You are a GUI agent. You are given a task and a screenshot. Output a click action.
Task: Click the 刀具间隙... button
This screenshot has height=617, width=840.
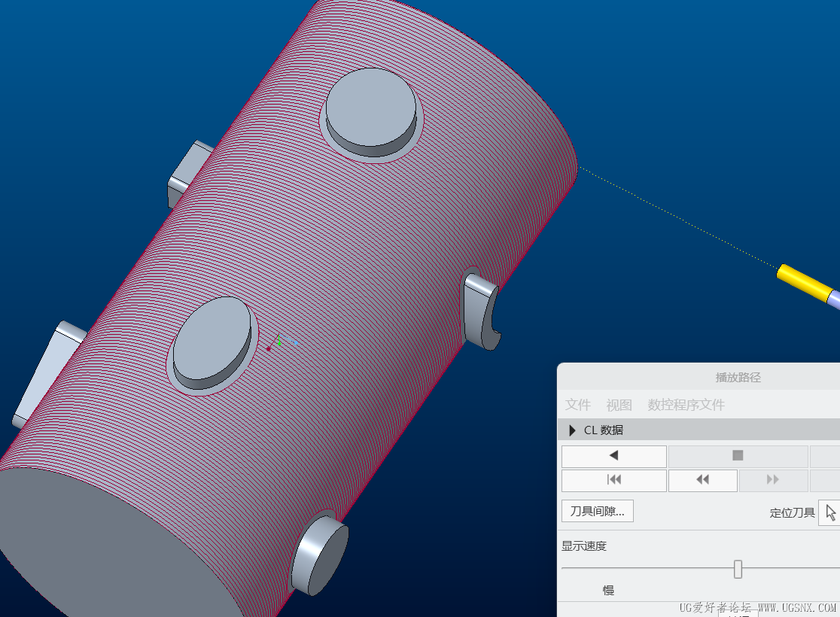(x=598, y=511)
